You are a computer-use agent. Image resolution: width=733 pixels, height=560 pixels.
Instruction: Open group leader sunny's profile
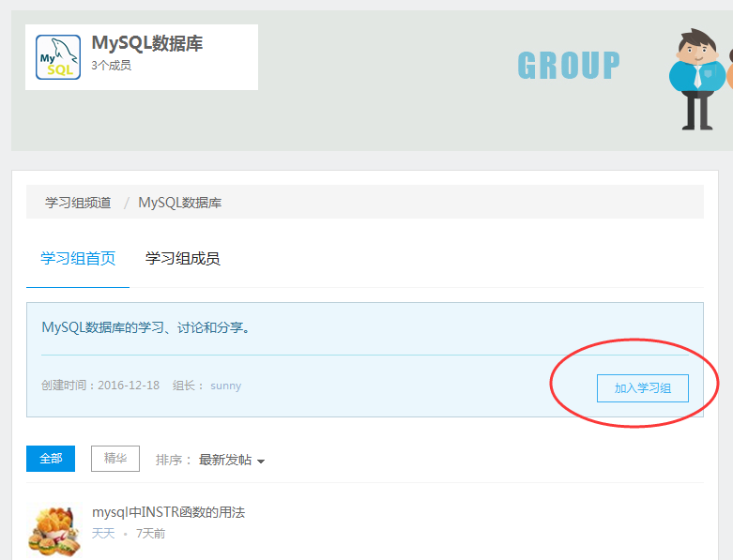[x=226, y=386]
